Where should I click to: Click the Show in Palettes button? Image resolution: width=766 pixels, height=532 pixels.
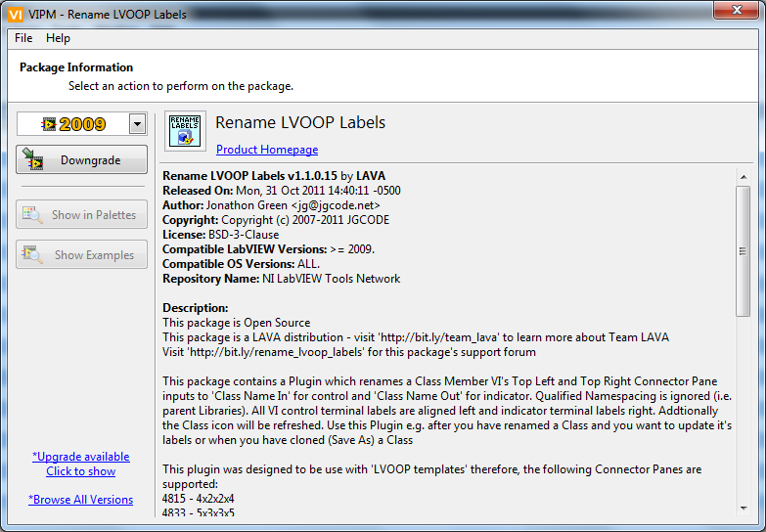[x=81, y=214]
